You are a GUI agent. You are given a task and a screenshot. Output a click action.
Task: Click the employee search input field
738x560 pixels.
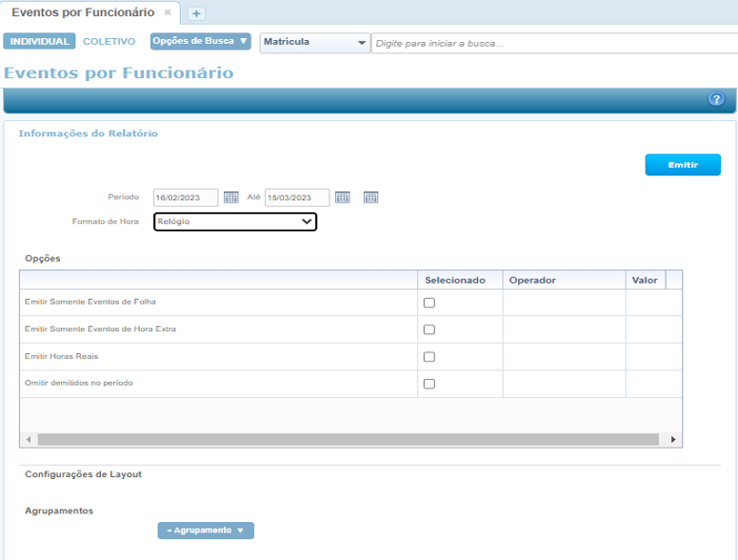(552, 44)
